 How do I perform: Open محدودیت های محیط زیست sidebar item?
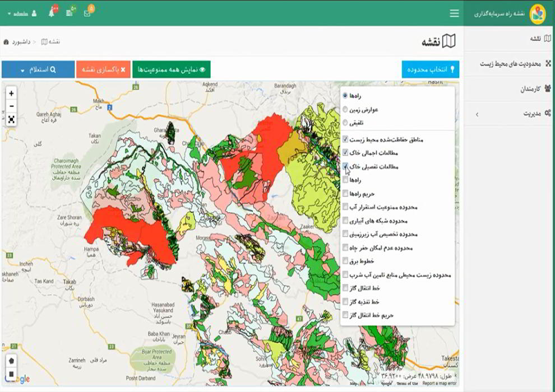(509, 64)
